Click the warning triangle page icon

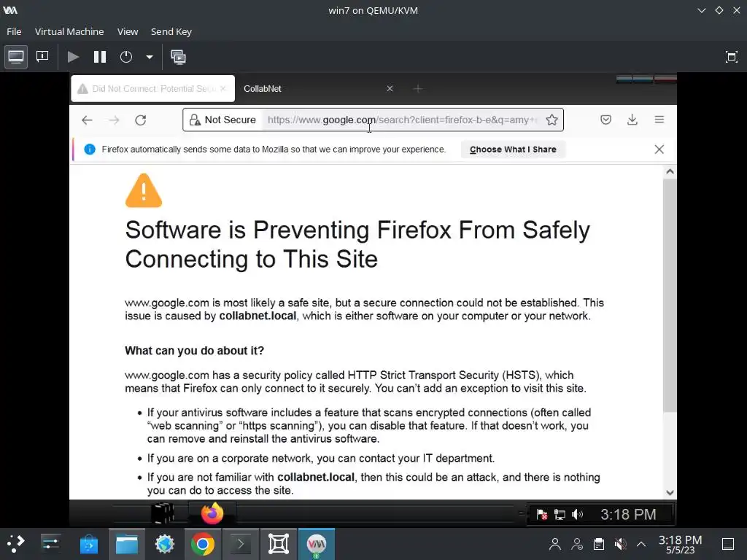point(144,190)
